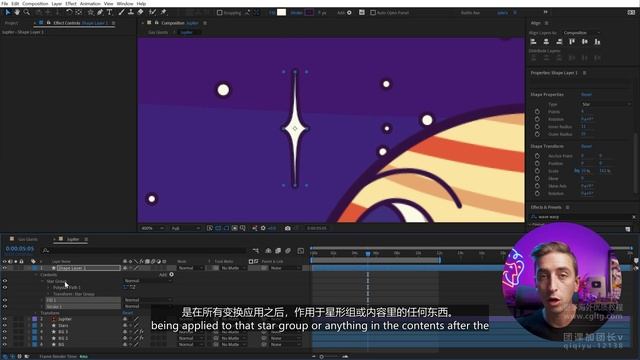Click the Add contents circular button

point(171,275)
